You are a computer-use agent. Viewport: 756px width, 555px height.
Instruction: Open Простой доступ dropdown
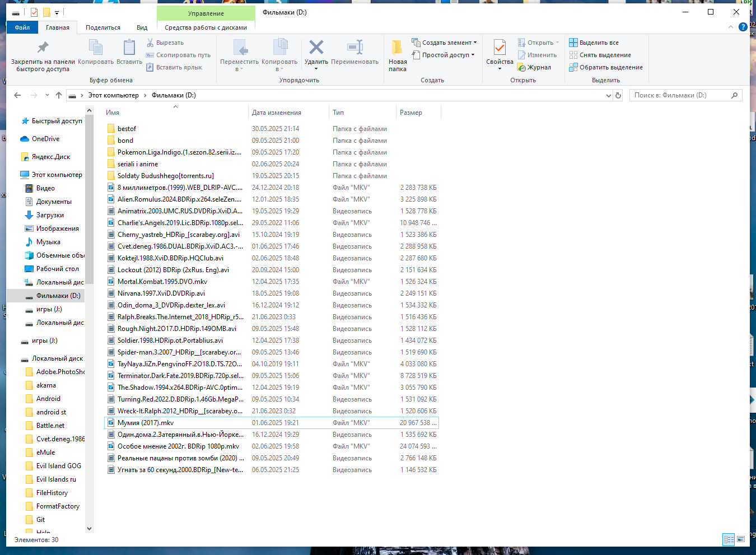444,55
